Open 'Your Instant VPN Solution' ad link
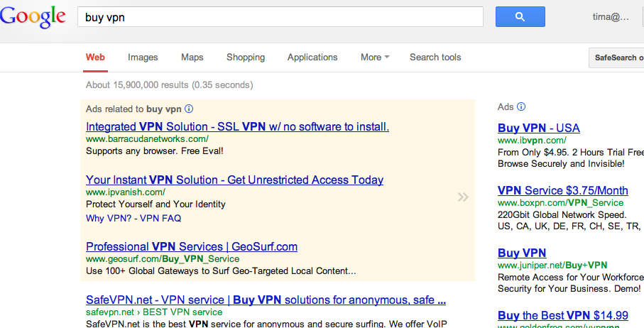Viewport: 644px width, 328px height. pos(234,180)
